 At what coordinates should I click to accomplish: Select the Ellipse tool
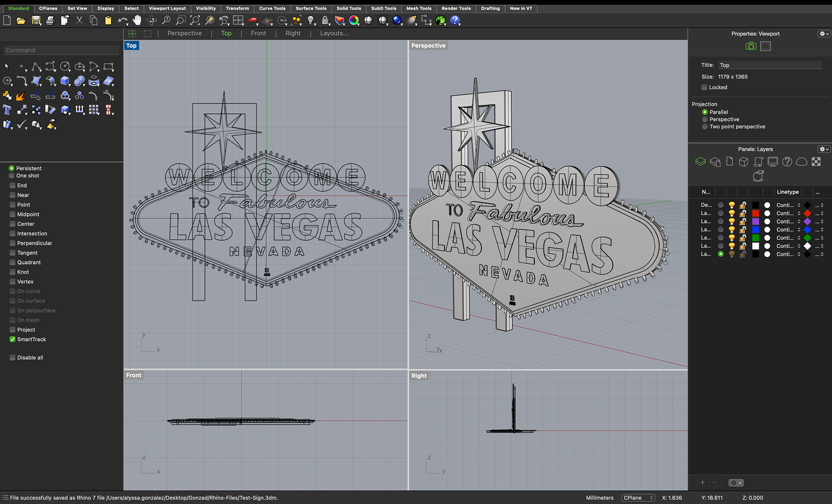point(80,67)
